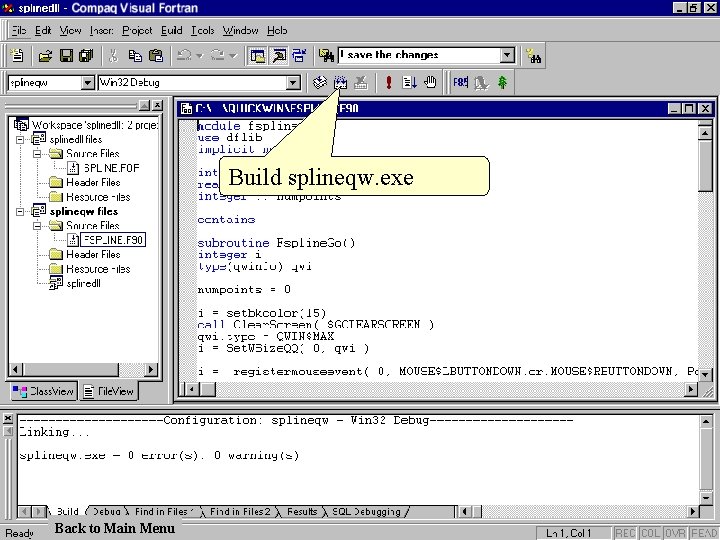Select the Header Files folder under splinedll files

coord(92,183)
